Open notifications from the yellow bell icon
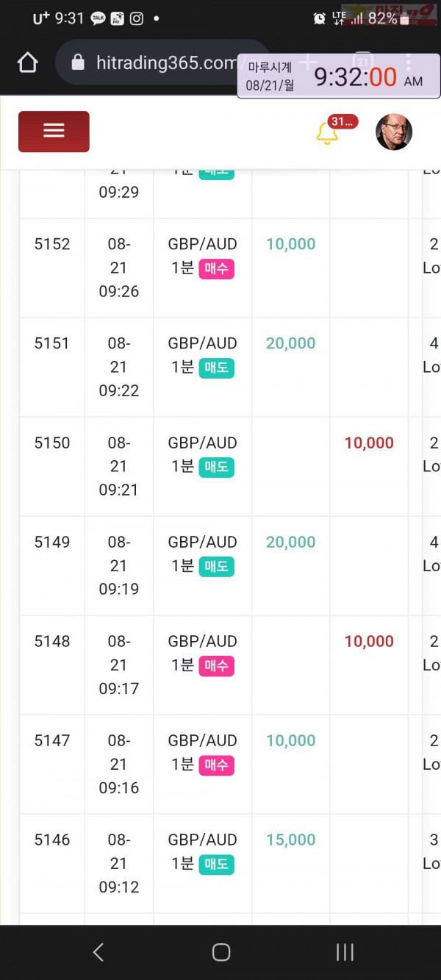 [x=326, y=133]
